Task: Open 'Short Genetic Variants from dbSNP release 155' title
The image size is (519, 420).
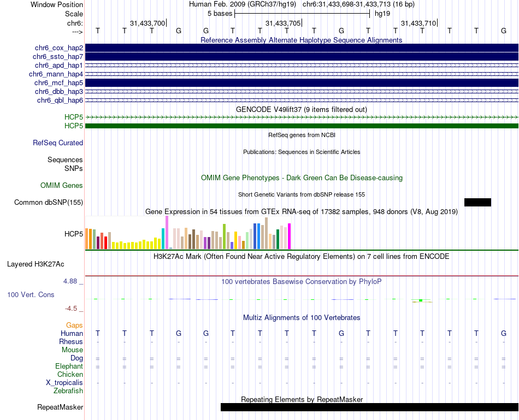Action: [302, 194]
